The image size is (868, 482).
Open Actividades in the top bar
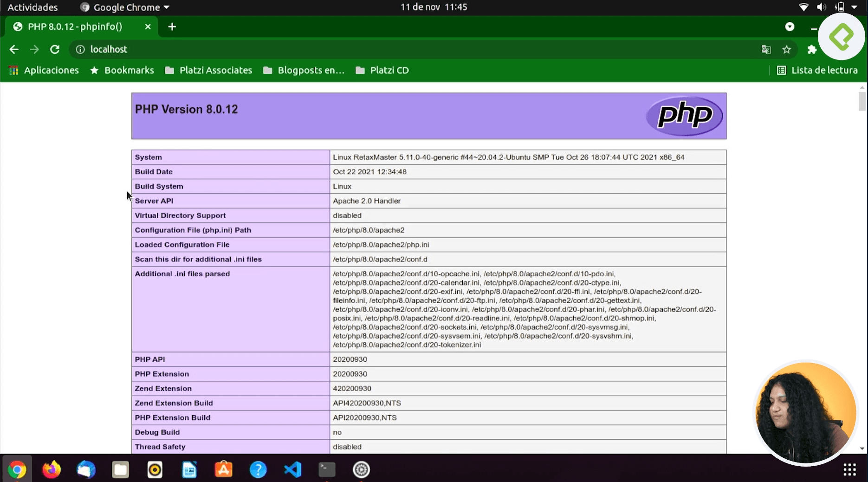click(x=32, y=7)
